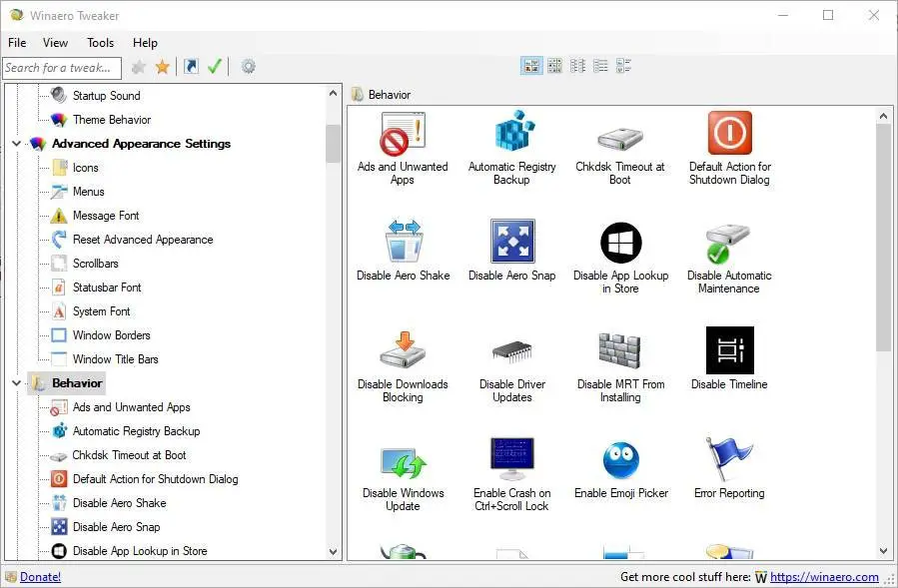This screenshot has width=898, height=588.
Task: Switch to the fourth list view mode icon
Action: pyautogui.click(x=600, y=66)
